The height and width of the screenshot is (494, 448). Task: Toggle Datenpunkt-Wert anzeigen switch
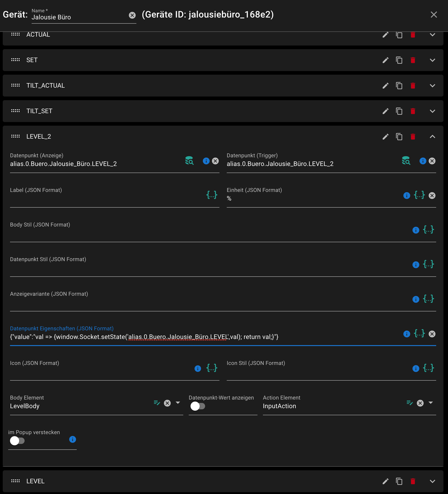pyautogui.click(x=198, y=406)
